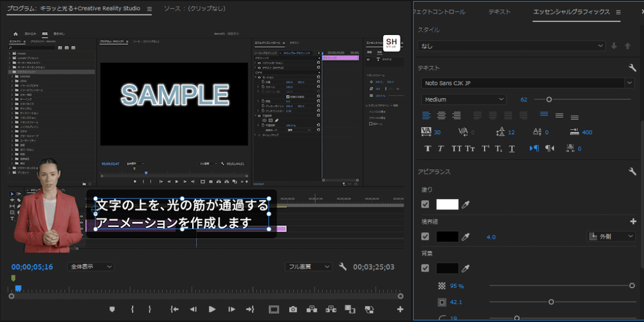Click the stroke black color swatch
The height and width of the screenshot is (322, 644).
pyautogui.click(x=448, y=237)
